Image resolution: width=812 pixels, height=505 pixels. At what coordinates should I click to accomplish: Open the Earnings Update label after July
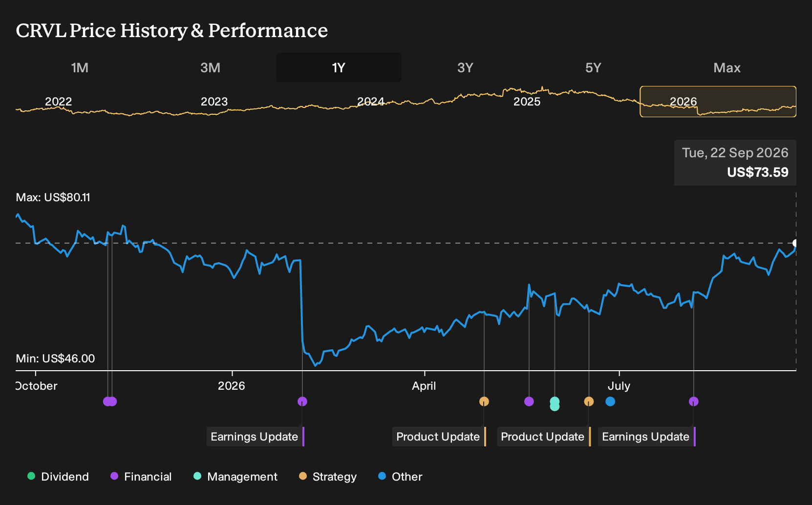click(647, 437)
